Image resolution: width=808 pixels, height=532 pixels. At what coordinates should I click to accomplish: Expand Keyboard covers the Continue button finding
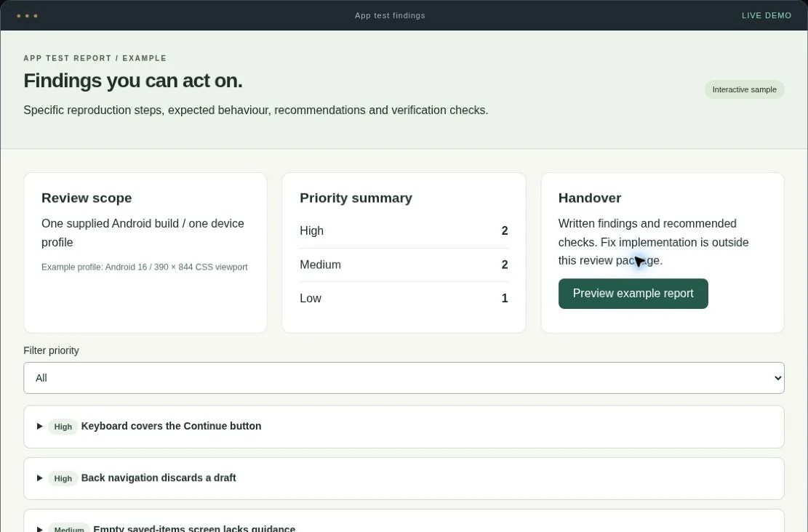tap(404, 427)
